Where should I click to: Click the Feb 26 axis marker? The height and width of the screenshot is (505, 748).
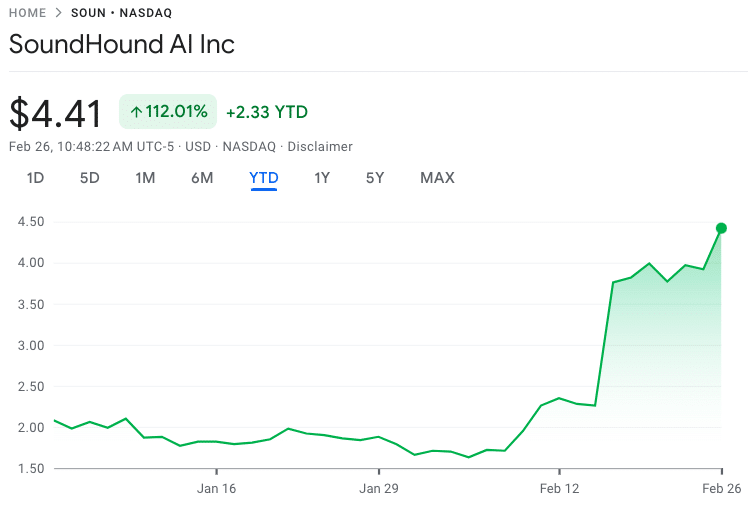[x=722, y=488]
